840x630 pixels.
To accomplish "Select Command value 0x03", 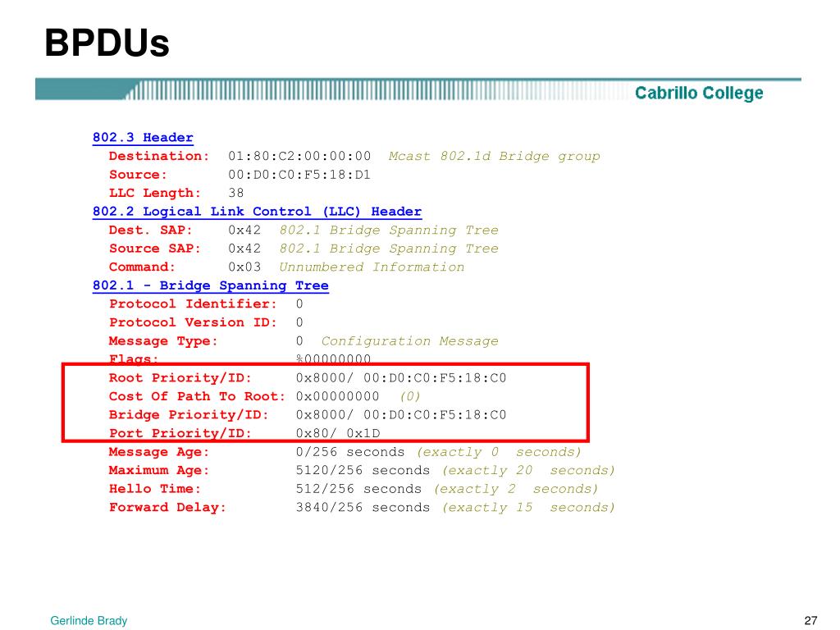I will coord(244,267).
